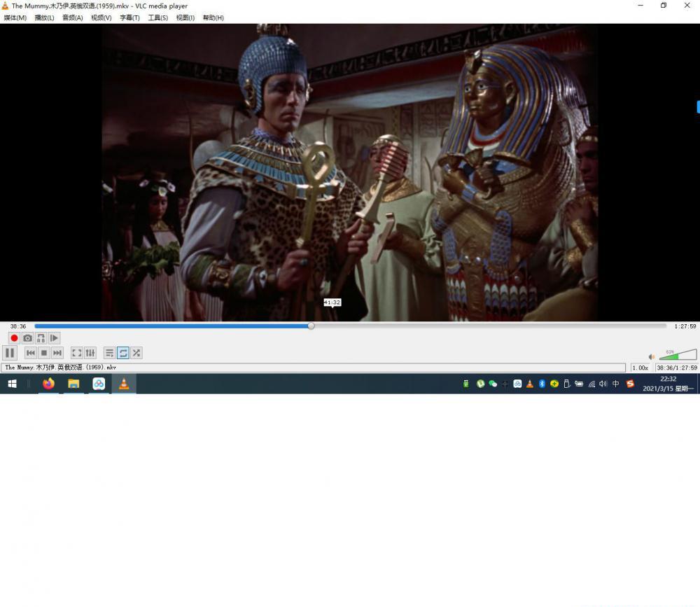Open the 音频(A) menu
Image resolution: width=700 pixels, height=607 pixels.
[72, 18]
